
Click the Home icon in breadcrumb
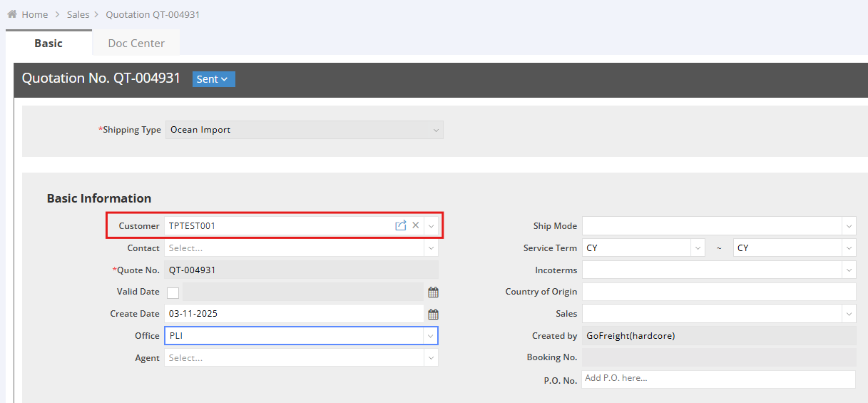pos(12,14)
